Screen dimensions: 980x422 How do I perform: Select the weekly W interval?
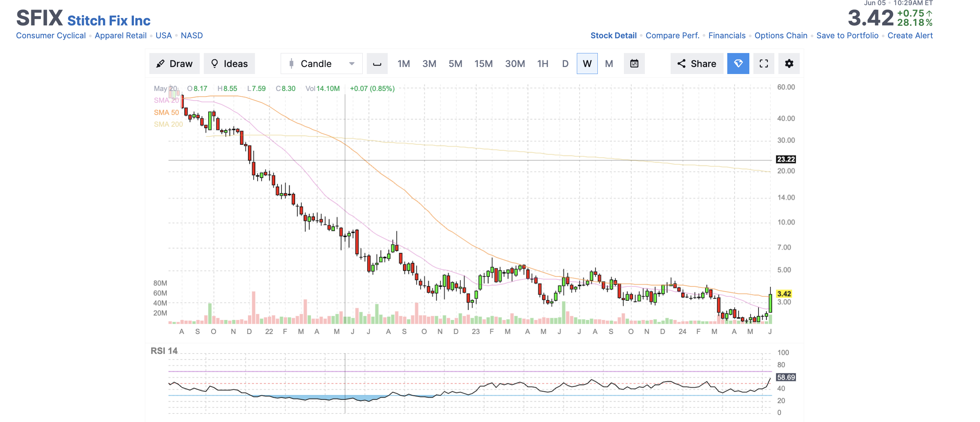pos(587,64)
